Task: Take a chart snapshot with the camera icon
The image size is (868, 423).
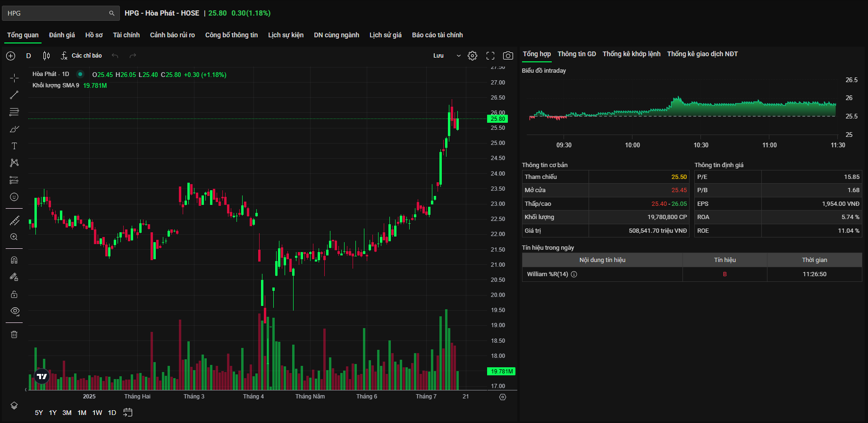Action: pyautogui.click(x=508, y=56)
